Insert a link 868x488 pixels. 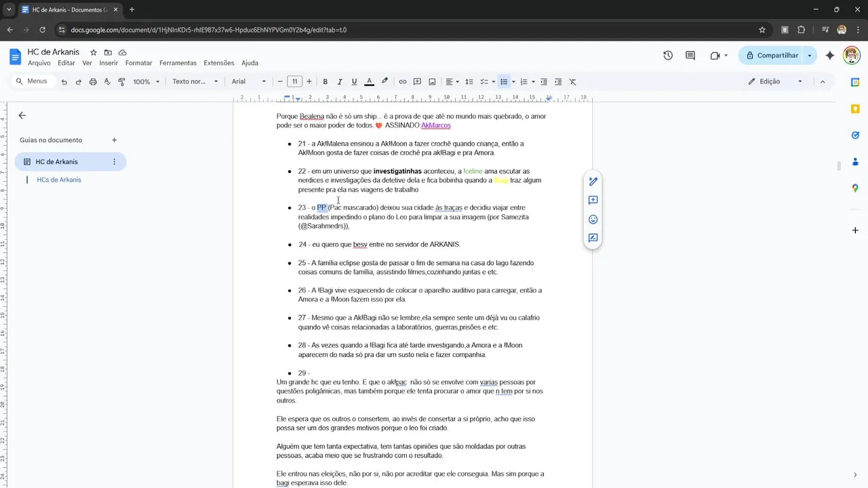click(x=403, y=81)
